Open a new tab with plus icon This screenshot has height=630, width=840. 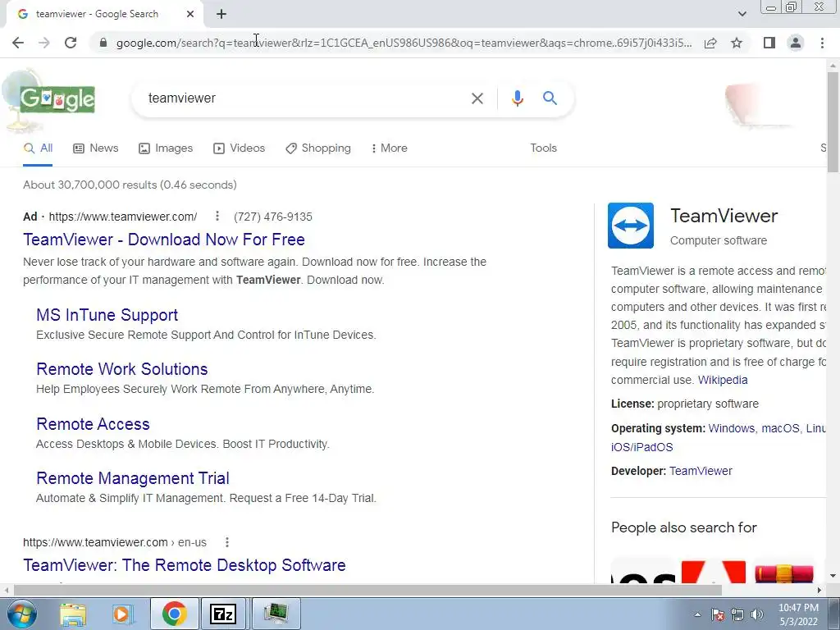point(221,15)
